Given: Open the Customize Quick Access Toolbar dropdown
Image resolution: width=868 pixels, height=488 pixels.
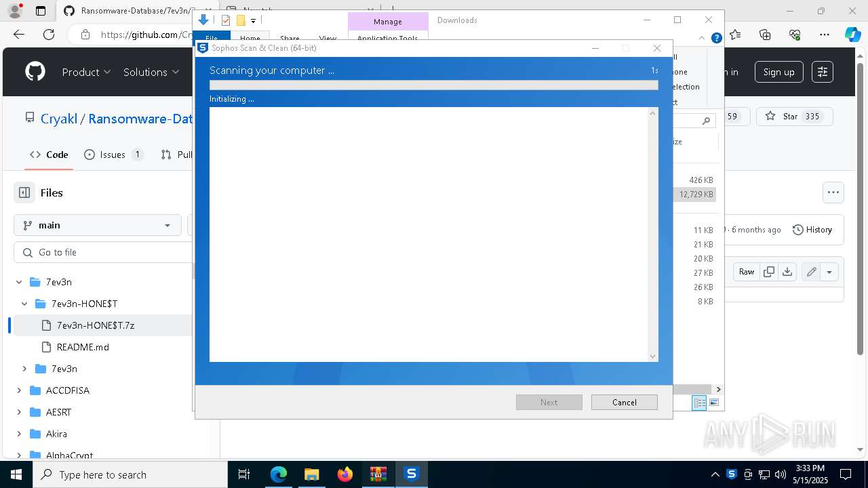Looking at the screenshot, I should pyautogui.click(x=253, y=21).
